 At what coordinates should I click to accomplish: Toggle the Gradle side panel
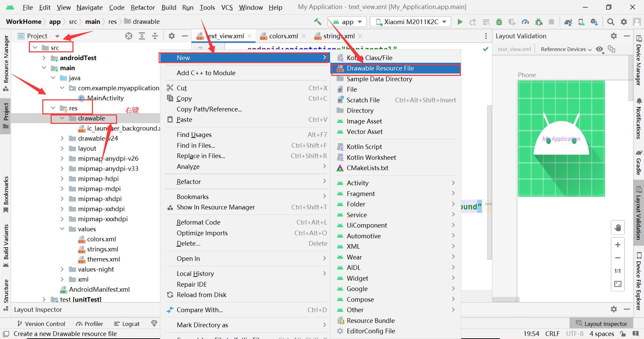click(639, 163)
